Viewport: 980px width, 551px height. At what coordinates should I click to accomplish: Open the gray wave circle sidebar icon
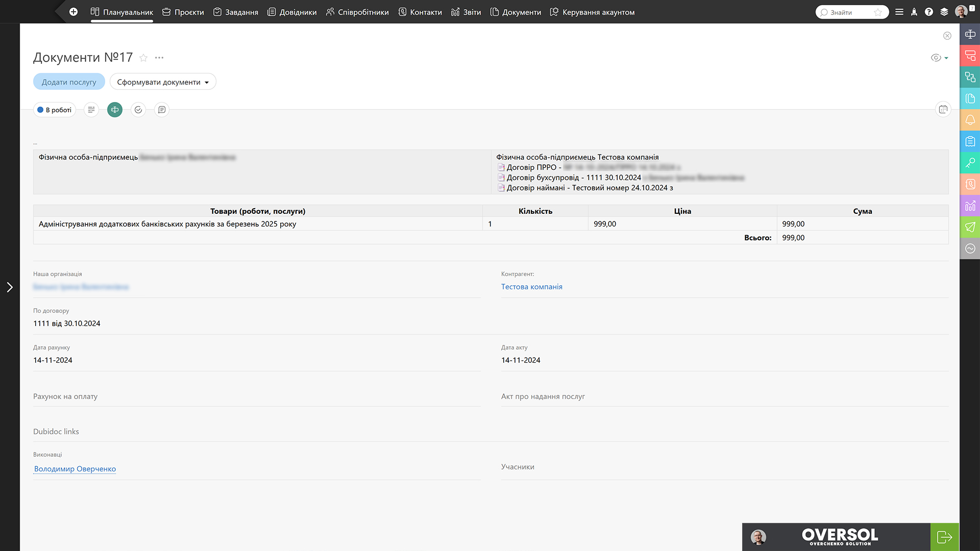tap(970, 248)
